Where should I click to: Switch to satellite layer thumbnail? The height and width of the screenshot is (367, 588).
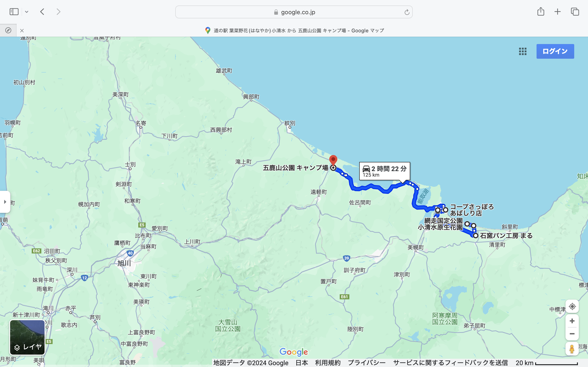[x=27, y=337]
